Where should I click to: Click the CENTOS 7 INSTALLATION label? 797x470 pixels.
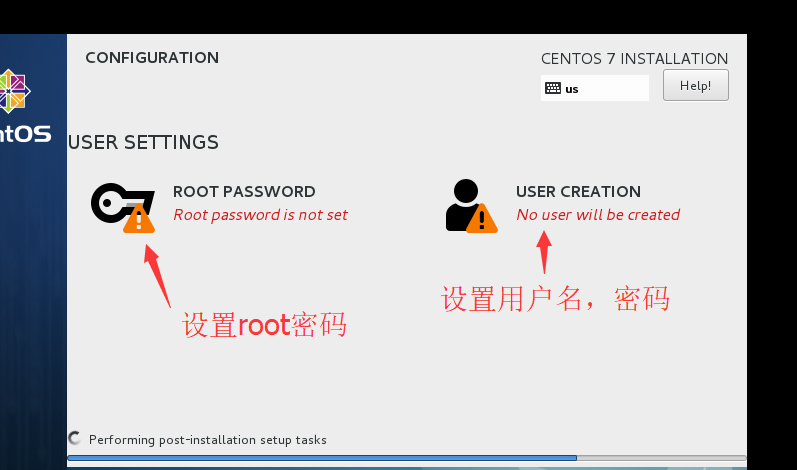click(x=634, y=58)
